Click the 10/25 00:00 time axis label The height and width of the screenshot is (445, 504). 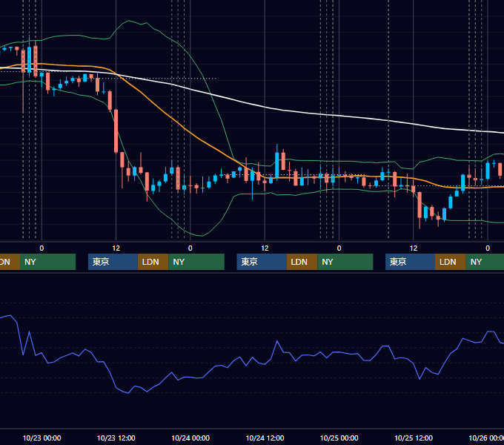pyautogui.click(x=339, y=438)
